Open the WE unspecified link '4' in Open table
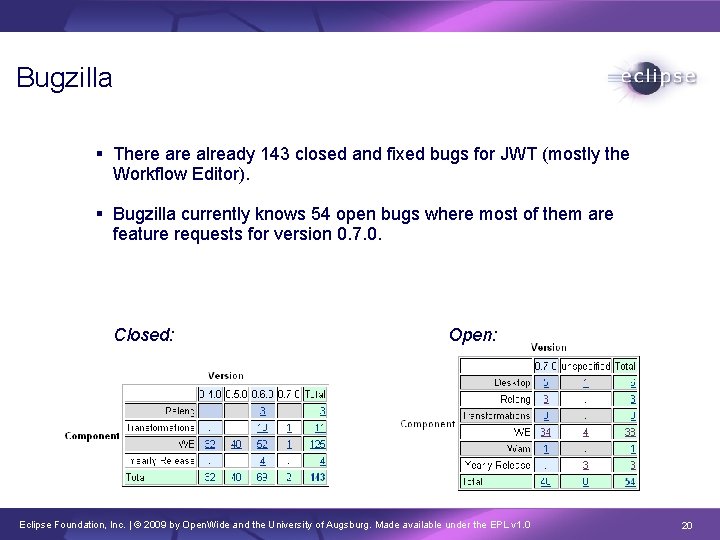This screenshot has width=720, height=540. click(x=585, y=432)
